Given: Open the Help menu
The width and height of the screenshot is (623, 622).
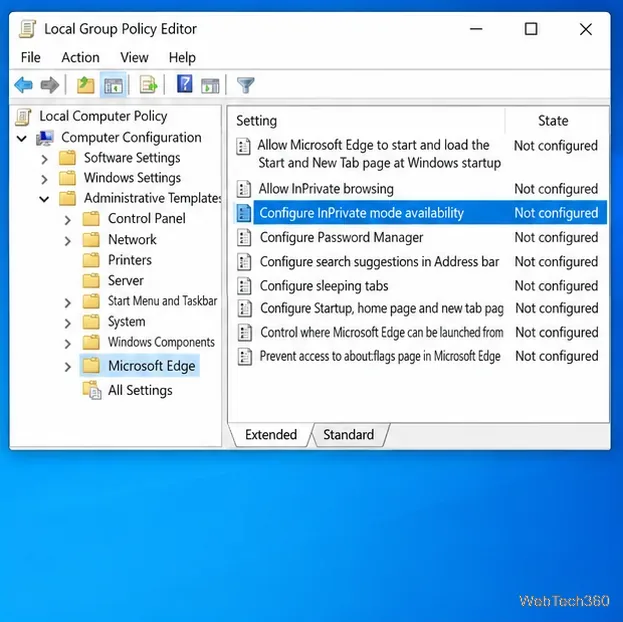Looking at the screenshot, I should 182,58.
